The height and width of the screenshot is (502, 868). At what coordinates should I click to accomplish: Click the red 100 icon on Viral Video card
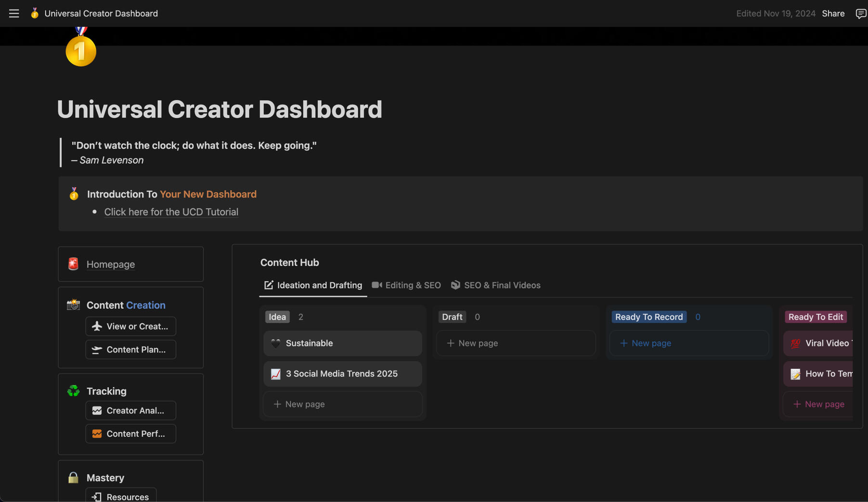pos(795,343)
